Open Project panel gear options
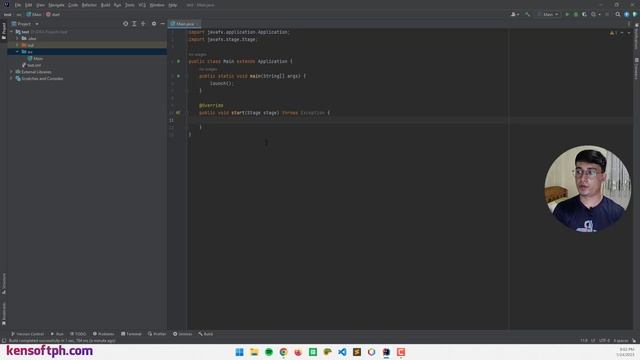This screenshot has width=640, height=360. (x=154, y=24)
